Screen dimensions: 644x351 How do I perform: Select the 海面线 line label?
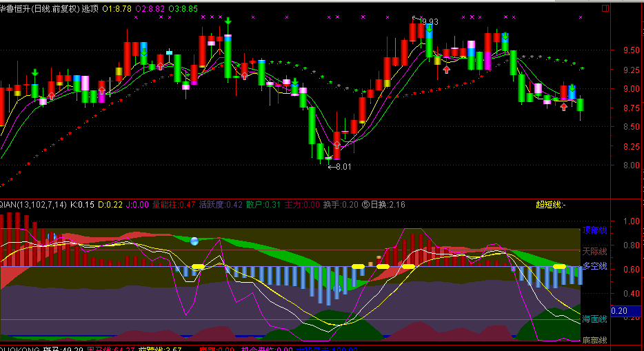coord(594,319)
